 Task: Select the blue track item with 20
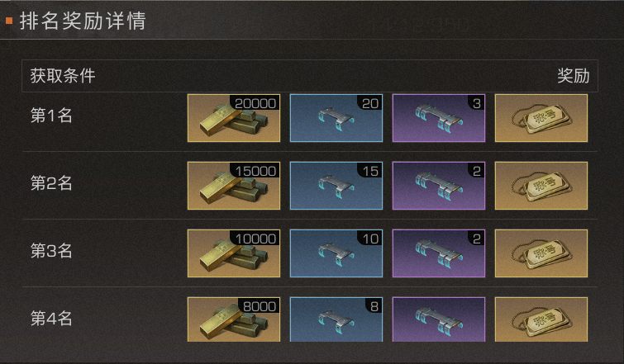[x=336, y=118]
